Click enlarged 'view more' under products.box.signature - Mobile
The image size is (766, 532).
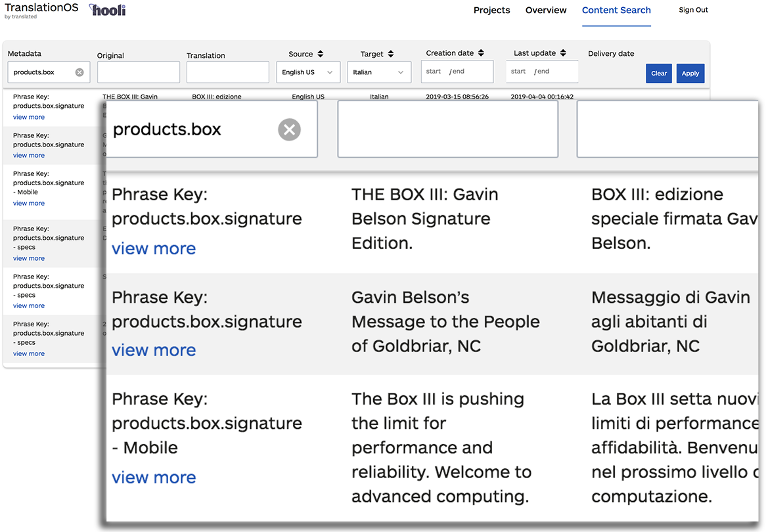153,477
